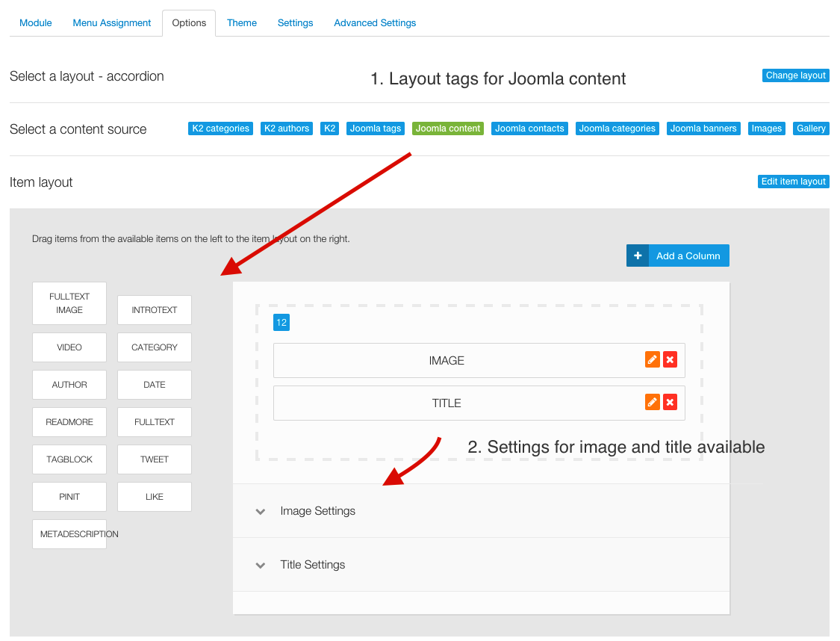
Task: Select the Options tab
Action: click(189, 23)
